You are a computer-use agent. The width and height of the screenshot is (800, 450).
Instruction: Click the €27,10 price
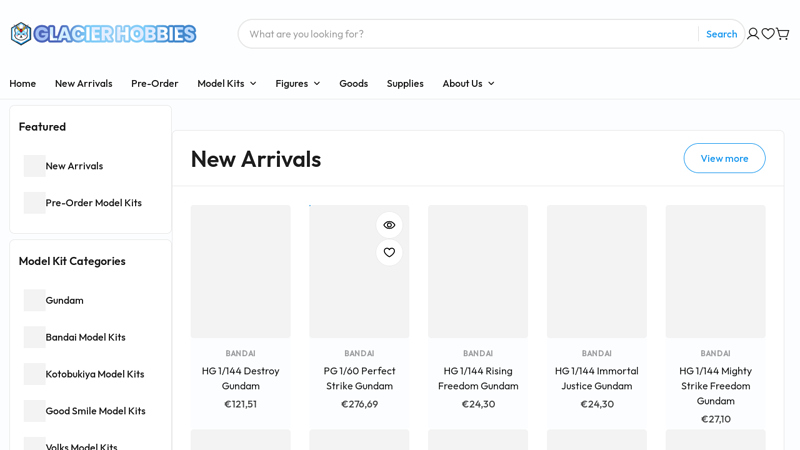715,419
